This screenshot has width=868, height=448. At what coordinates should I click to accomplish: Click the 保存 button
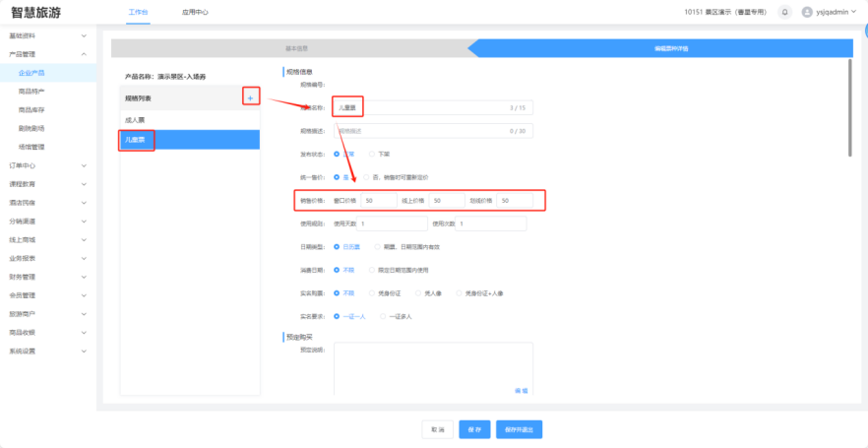tap(473, 429)
